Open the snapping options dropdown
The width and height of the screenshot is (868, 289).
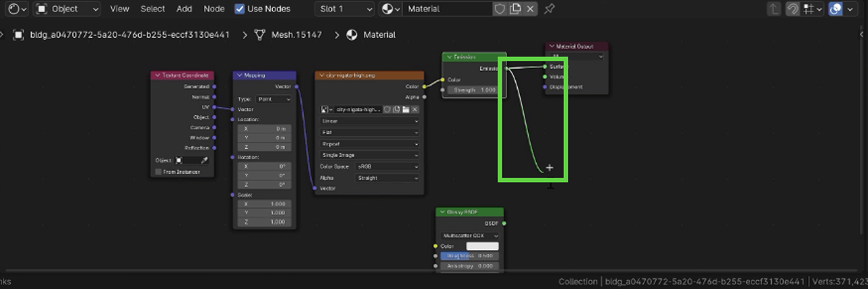pos(812,9)
